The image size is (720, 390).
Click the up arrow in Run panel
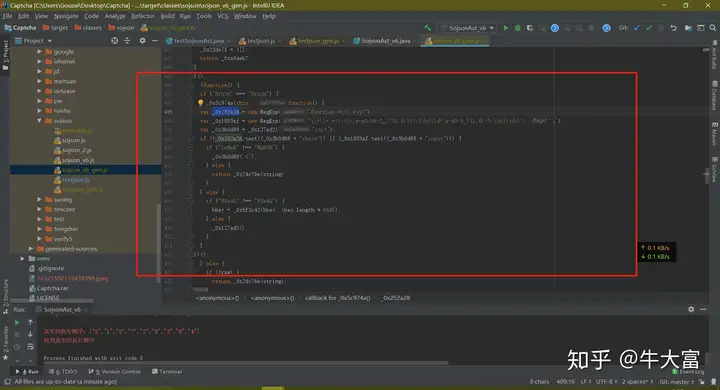point(30,322)
